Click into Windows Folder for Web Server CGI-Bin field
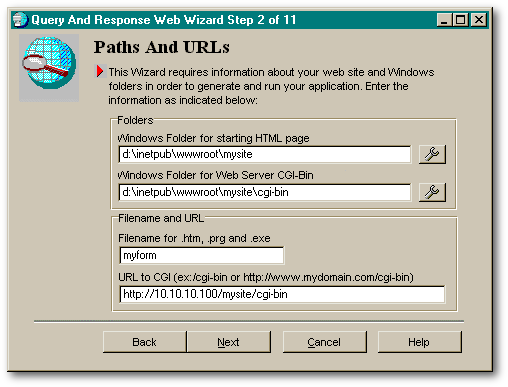Image resolution: width=508 pixels, height=387 pixels. [x=265, y=192]
